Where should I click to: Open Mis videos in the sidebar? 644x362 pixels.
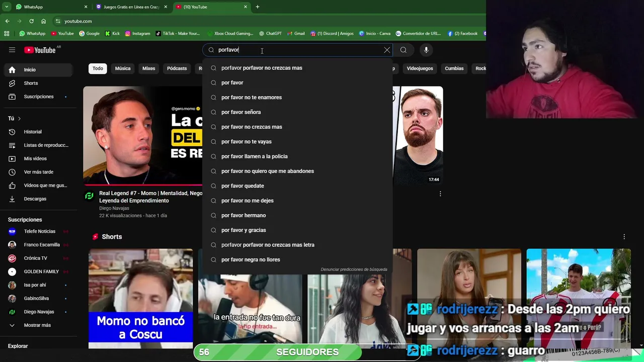point(38,158)
